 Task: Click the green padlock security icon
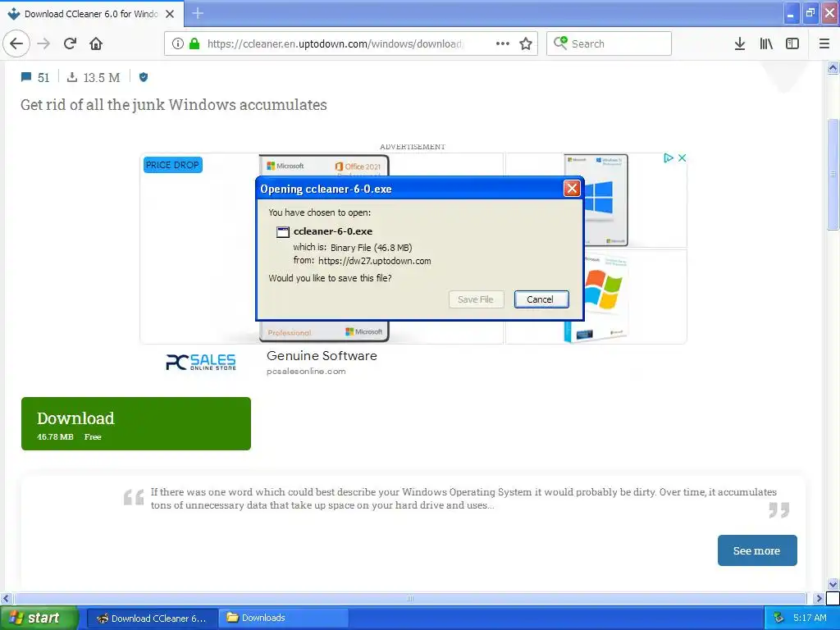click(194, 43)
